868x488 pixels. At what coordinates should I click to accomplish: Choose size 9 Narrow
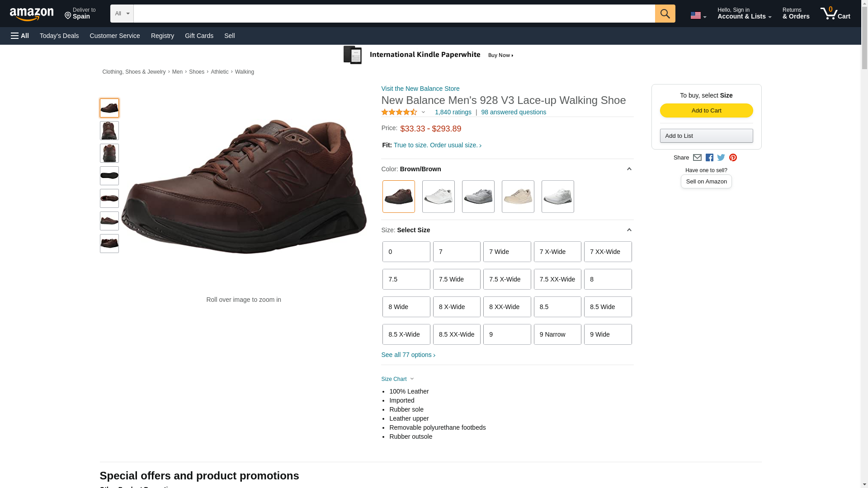pos(557,334)
